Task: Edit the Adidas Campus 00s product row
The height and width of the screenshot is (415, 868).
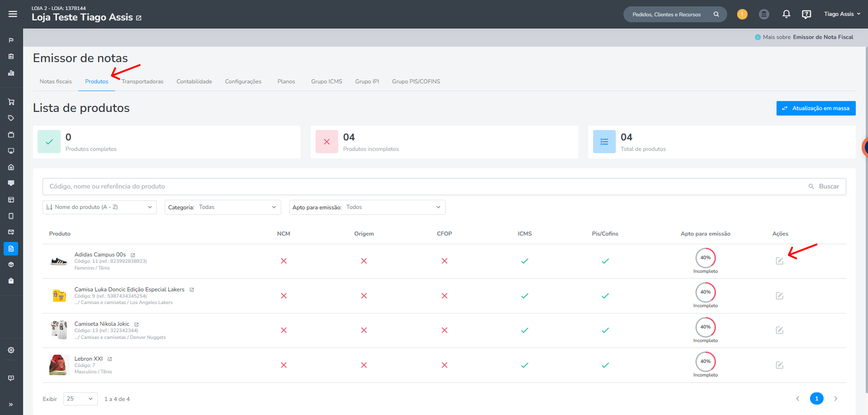Action: 779,261
